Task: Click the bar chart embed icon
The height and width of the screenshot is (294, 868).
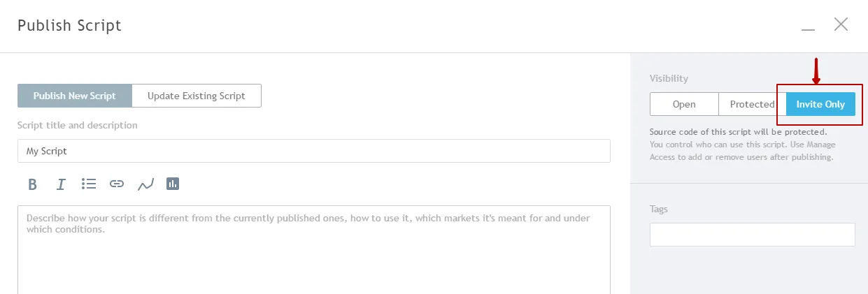Action: (173, 184)
